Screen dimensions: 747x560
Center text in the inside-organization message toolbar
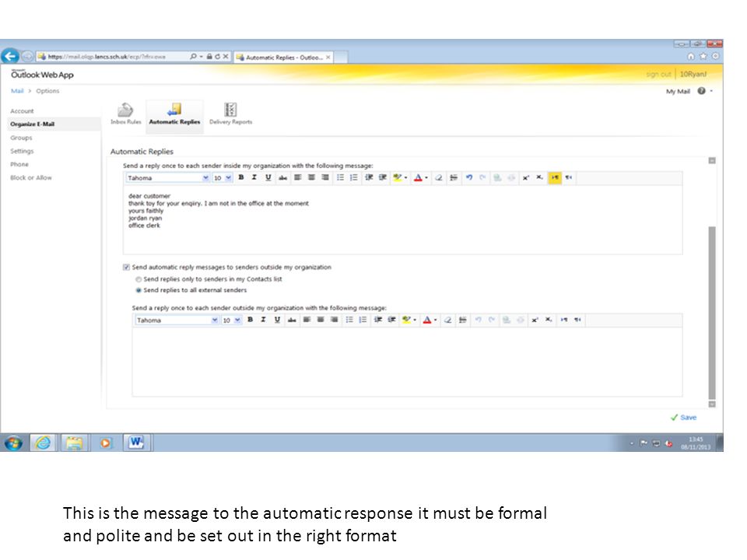[x=311, y=177]
